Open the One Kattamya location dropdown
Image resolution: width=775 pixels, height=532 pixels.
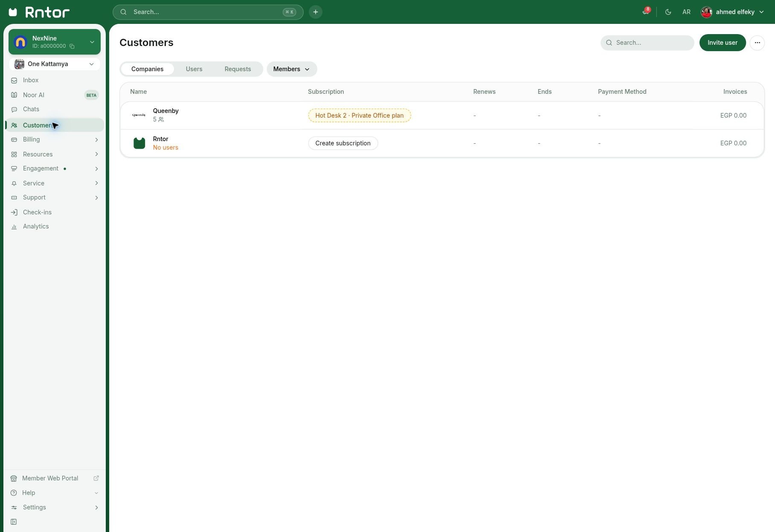point(55,64)
